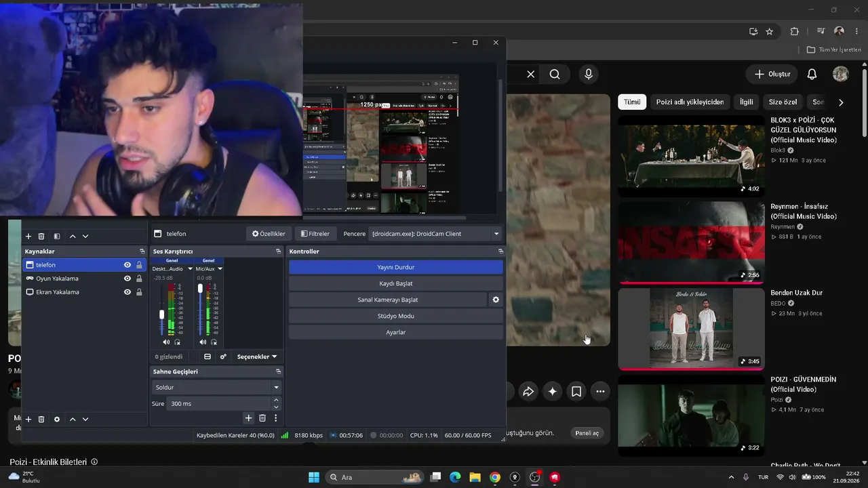The image size is (868, 488).
Task: Mute the Desktop Audio speaker icon
Action: click(x=166, y=342)
